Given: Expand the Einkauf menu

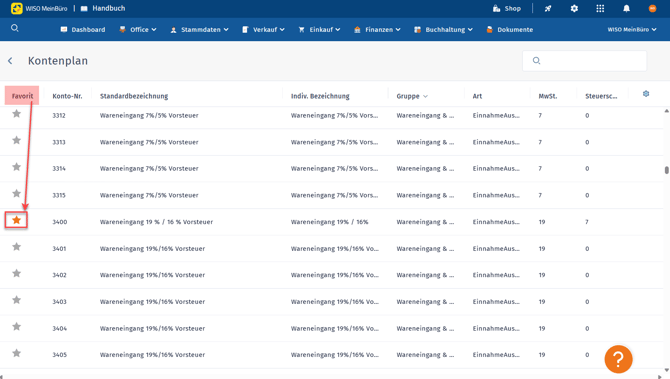Looking at the screenshot, I should [319, 29].
